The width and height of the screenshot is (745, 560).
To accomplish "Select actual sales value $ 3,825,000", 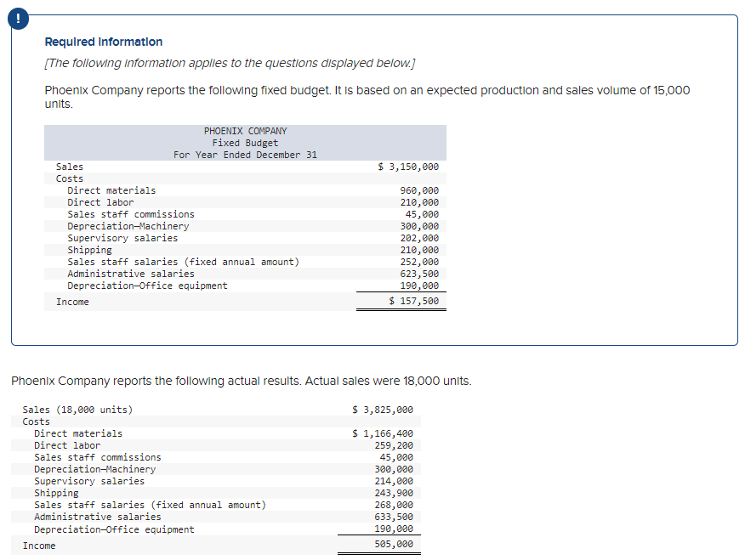I will tap(383, 410).
